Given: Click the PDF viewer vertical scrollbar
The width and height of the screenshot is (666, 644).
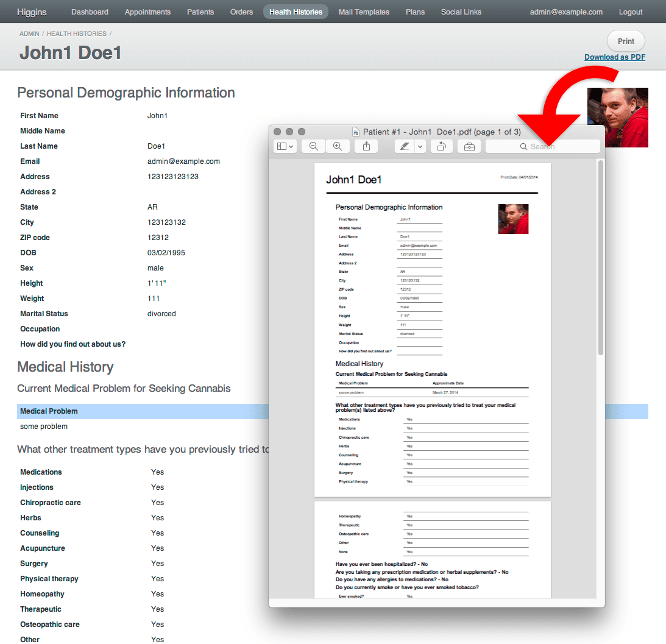Looking at the screenshot, I should tap(601, 258).
